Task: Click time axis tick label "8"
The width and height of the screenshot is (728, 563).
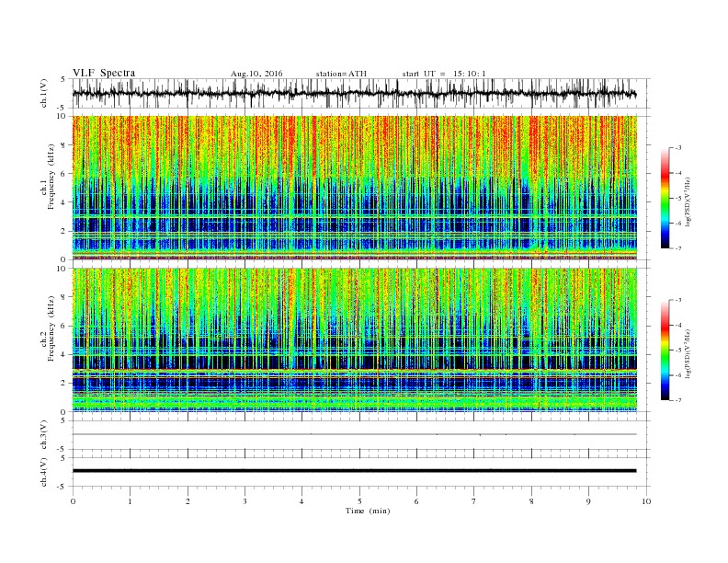Action: click(x=531, y=501)
